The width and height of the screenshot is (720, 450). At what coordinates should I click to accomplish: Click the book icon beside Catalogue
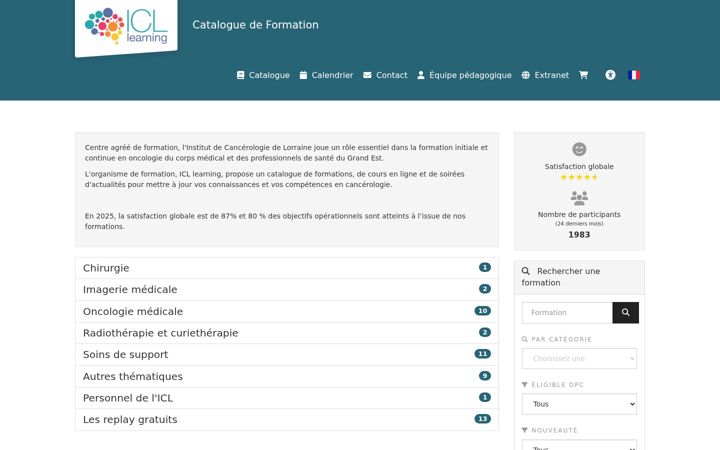pos(240,75)
